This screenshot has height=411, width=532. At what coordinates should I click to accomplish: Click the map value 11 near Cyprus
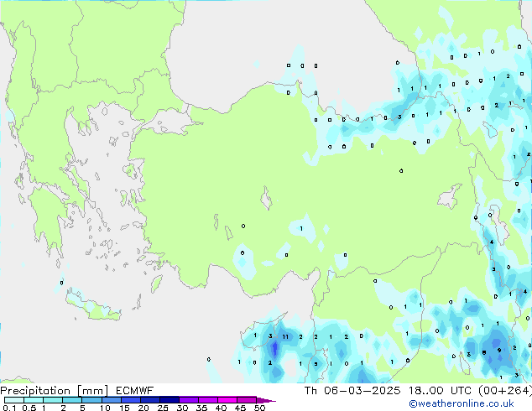pos(285,336)
